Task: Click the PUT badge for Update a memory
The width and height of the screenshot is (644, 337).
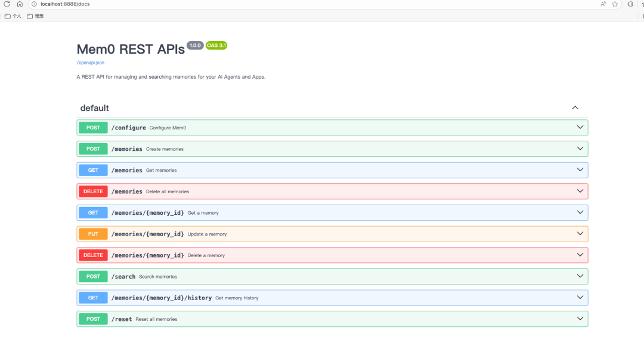Action: 93,234
